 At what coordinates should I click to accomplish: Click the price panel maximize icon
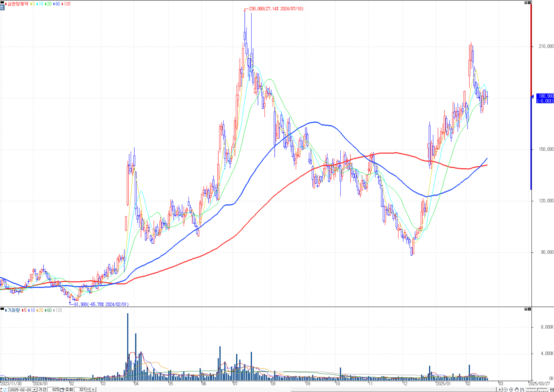526,3
